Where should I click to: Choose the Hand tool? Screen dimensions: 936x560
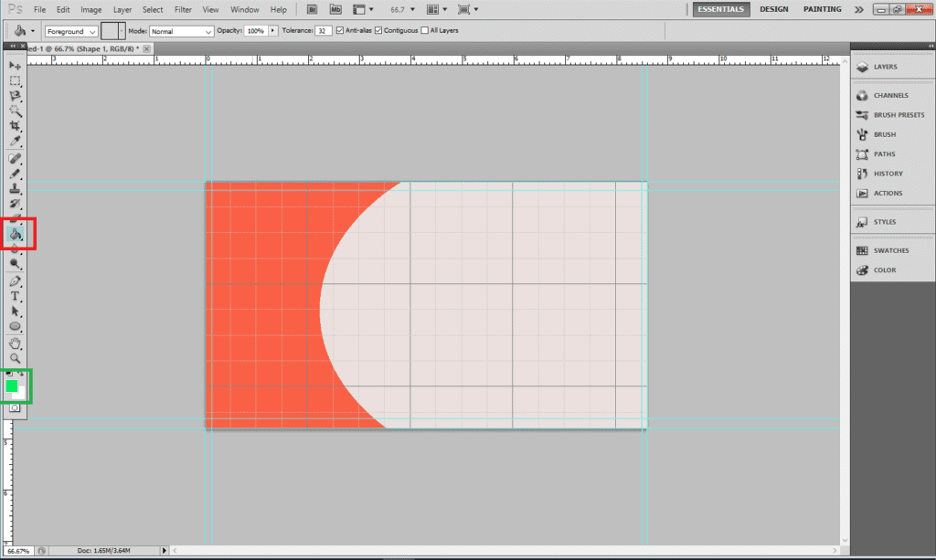(x=16, y=343)
